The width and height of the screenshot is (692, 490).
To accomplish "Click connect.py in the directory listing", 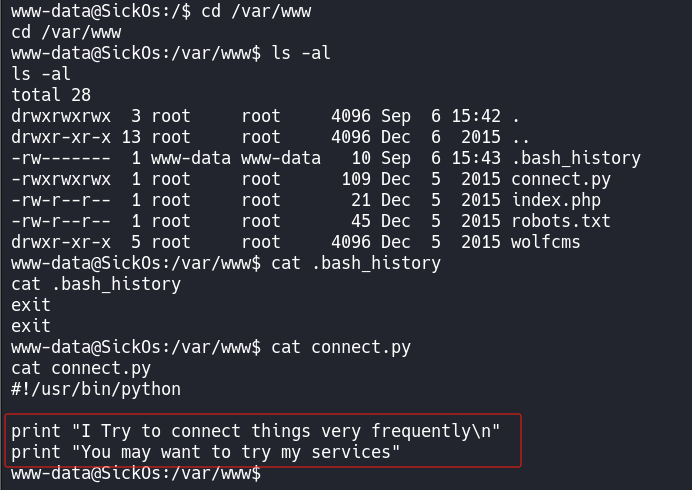I will 560,180.
